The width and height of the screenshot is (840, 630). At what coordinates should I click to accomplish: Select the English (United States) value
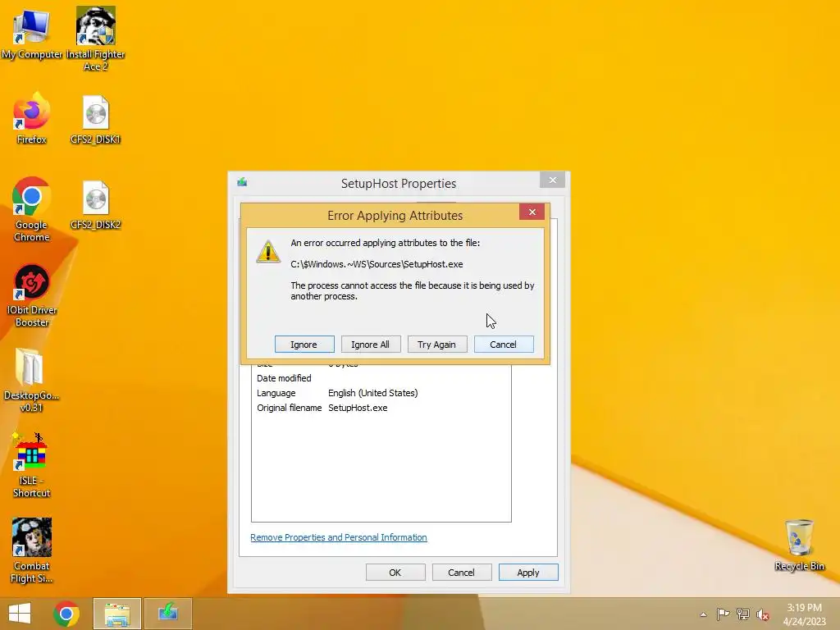pos(373,393)
